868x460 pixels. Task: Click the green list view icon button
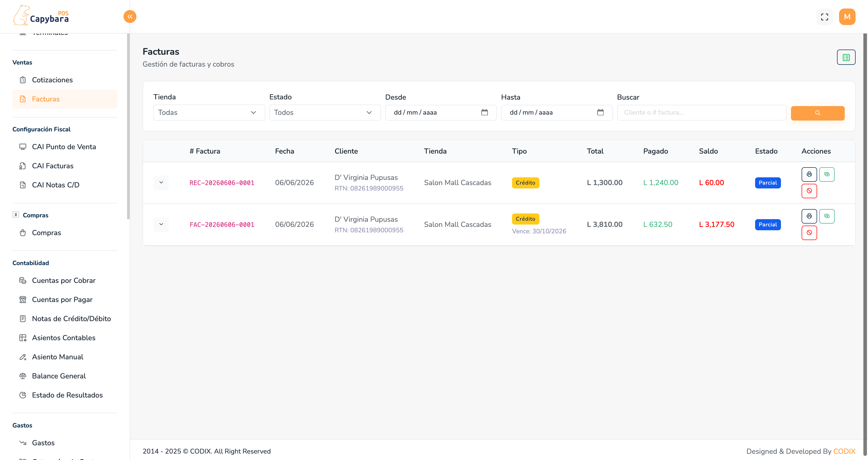click(846, 57)
